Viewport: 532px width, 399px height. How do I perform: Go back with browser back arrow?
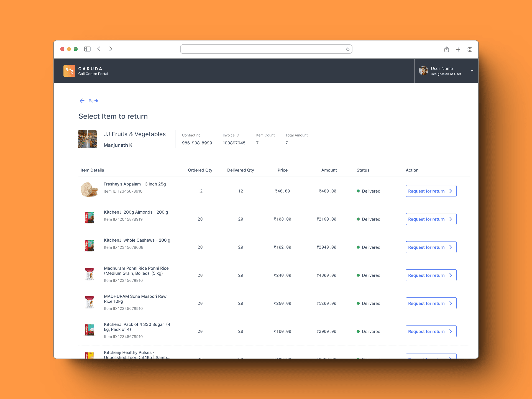tap(99, 49)
